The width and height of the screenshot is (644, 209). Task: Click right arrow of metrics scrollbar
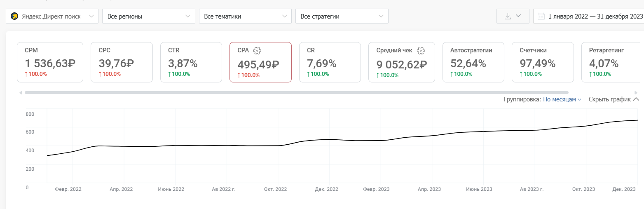point(637,93)
